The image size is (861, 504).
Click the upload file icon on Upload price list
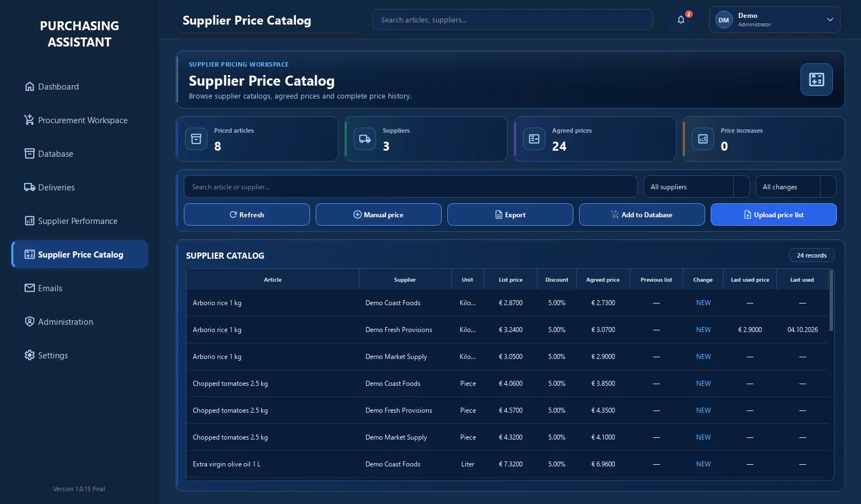click(747, 214)
